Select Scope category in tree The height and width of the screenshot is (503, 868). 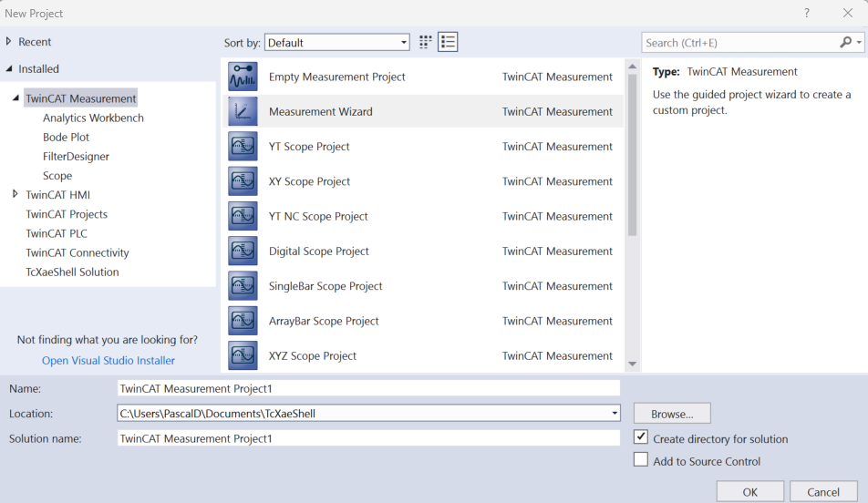tap(57, 176)
